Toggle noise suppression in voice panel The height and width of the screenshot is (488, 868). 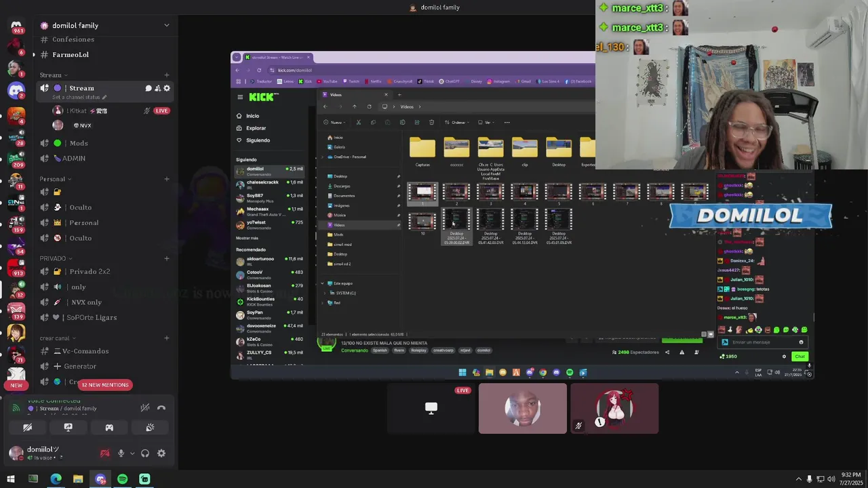145,408
